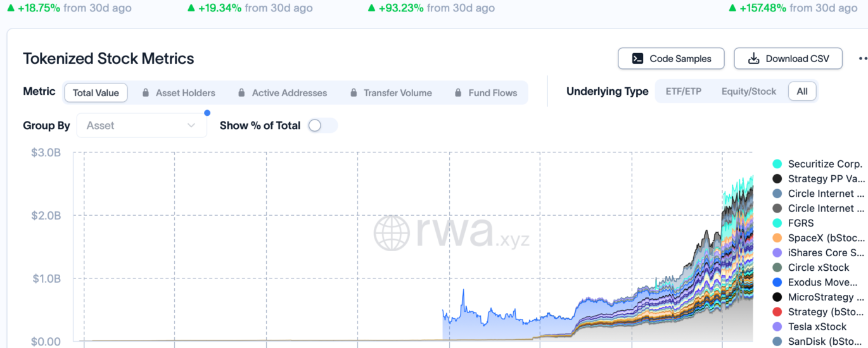Filter underlying type to ETF/ETP
This screenshot has width=868, height=348.
point(684,92)
